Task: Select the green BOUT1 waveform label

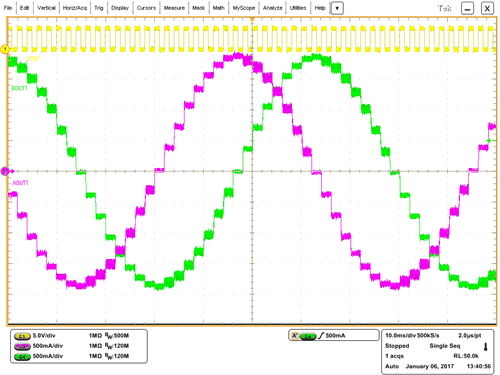Action: point(20,88)
